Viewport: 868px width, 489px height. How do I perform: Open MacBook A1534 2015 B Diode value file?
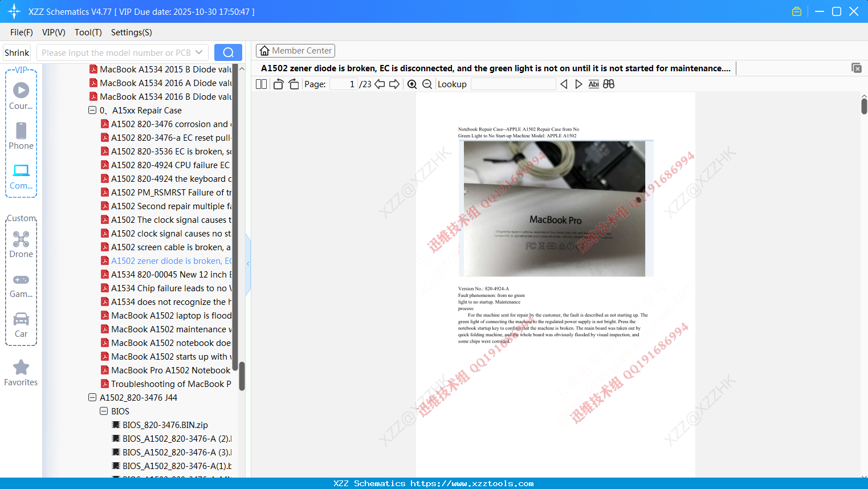(x=160, y=70)
